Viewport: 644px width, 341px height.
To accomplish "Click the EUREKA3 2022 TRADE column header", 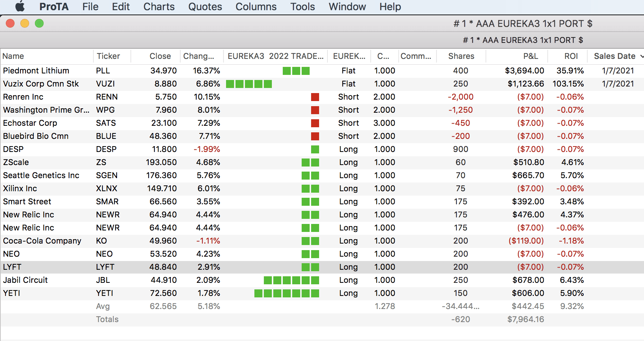I will click(x=275, y=56).
